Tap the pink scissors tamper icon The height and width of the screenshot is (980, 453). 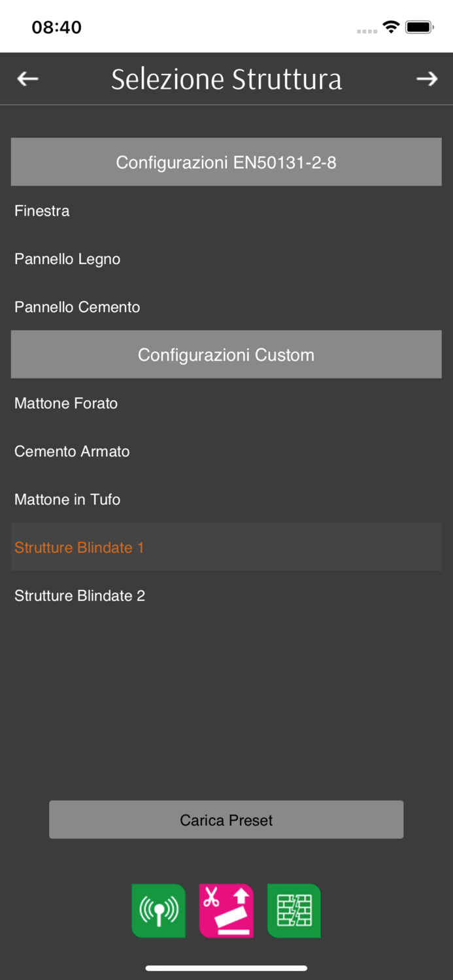(x=226, y=911)
